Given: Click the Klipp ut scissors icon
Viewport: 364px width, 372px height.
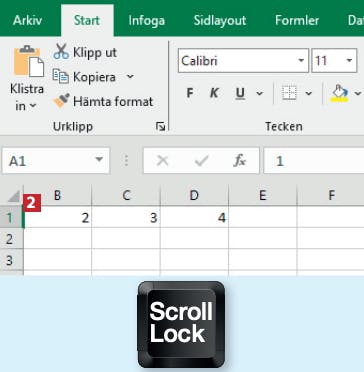Looking at the screenshot, I should (x=61, y=52).
